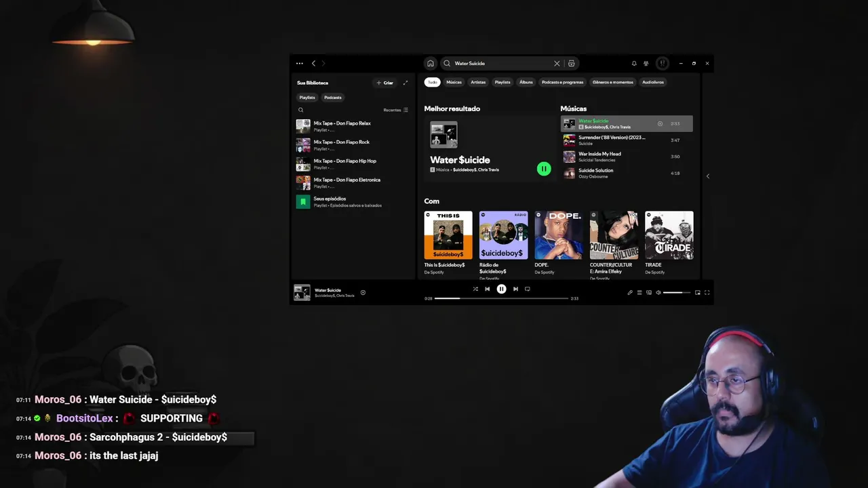
Task: Open $uicideboy$ artist link under best result
Action: pyautogui.click(x=465, y=169)
